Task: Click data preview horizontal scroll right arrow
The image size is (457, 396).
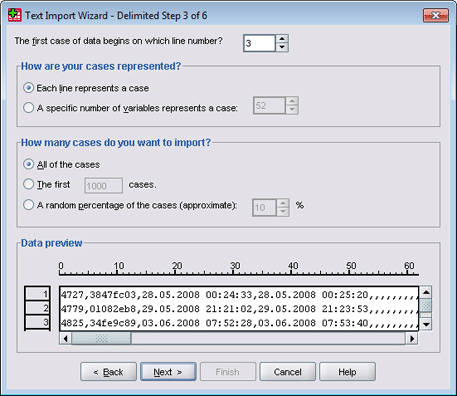Action: tap(412, 338)
